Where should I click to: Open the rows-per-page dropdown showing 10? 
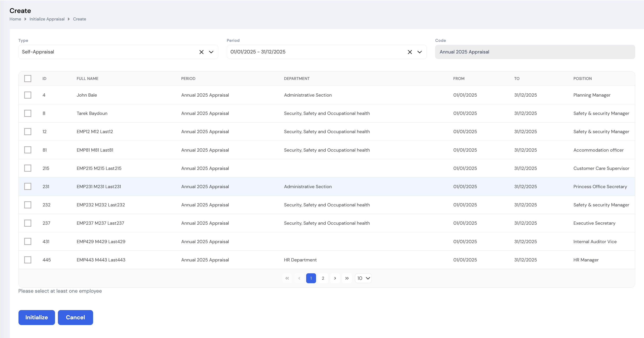[363, 278]
